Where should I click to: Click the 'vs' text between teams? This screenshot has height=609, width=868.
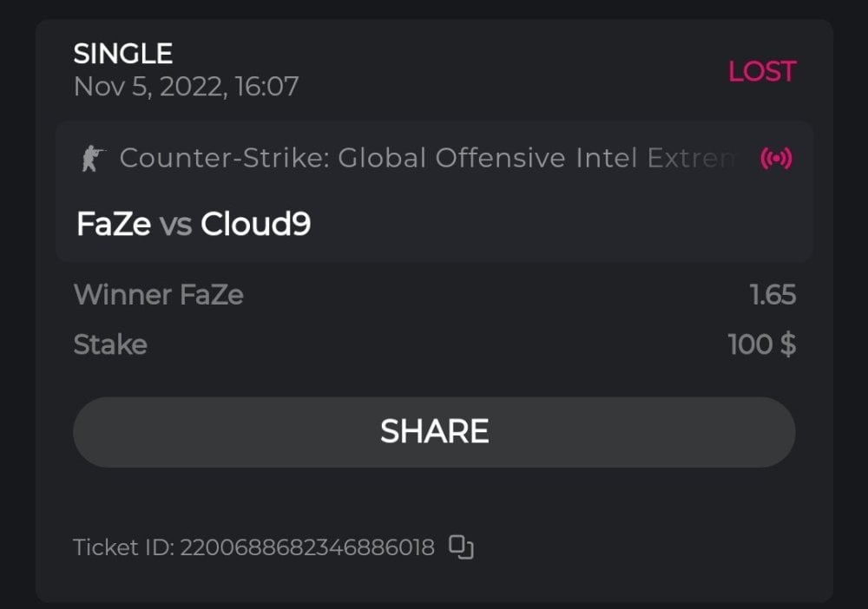pos(176,226)
